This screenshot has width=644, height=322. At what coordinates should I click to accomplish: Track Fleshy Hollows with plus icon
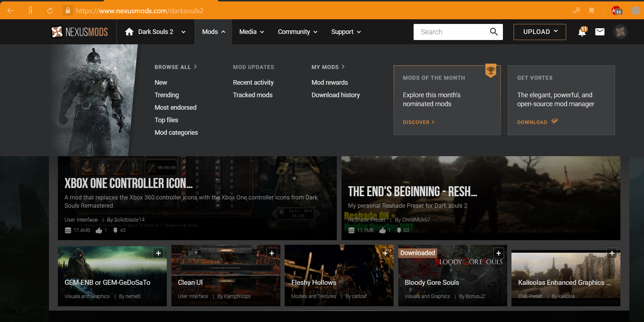click(385, 253)
